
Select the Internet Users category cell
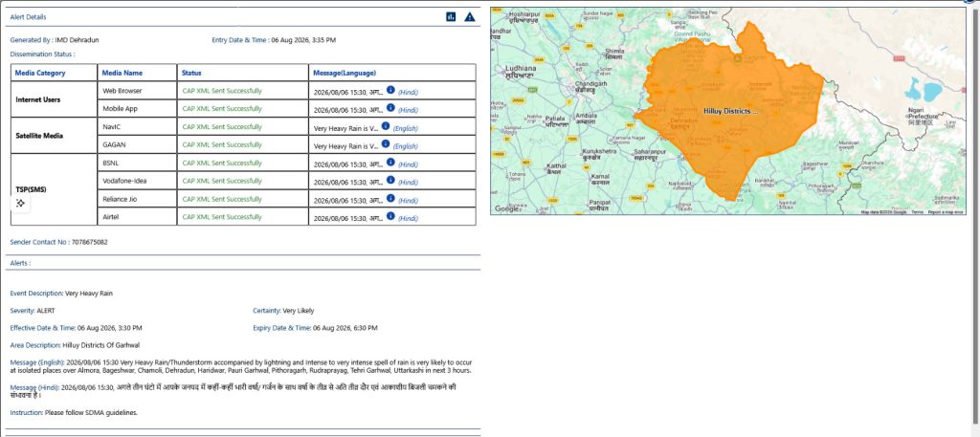tap(54, 99)
